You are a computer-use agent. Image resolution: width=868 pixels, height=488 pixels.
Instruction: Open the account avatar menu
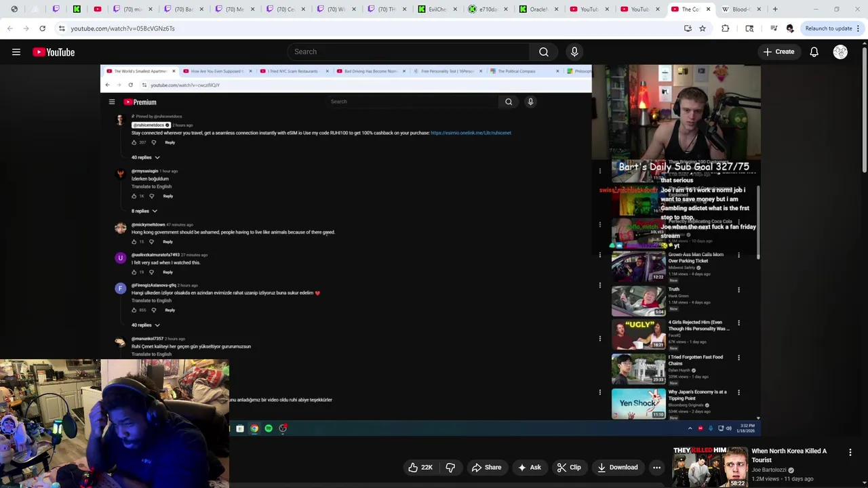click(840, 52)
